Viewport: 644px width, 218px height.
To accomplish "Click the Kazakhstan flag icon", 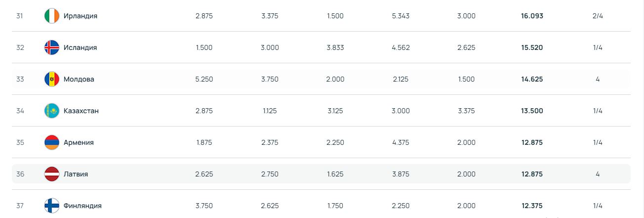I will click(51, 111).
